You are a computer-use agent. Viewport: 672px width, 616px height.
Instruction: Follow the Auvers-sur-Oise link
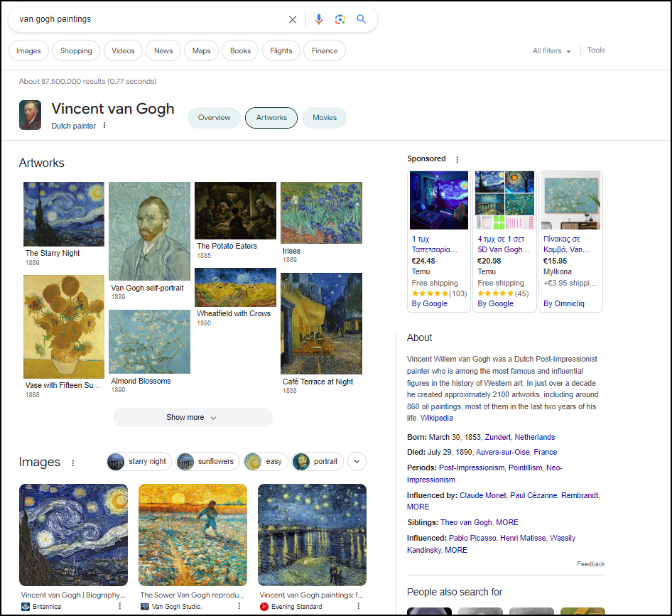tap(503, 453)
